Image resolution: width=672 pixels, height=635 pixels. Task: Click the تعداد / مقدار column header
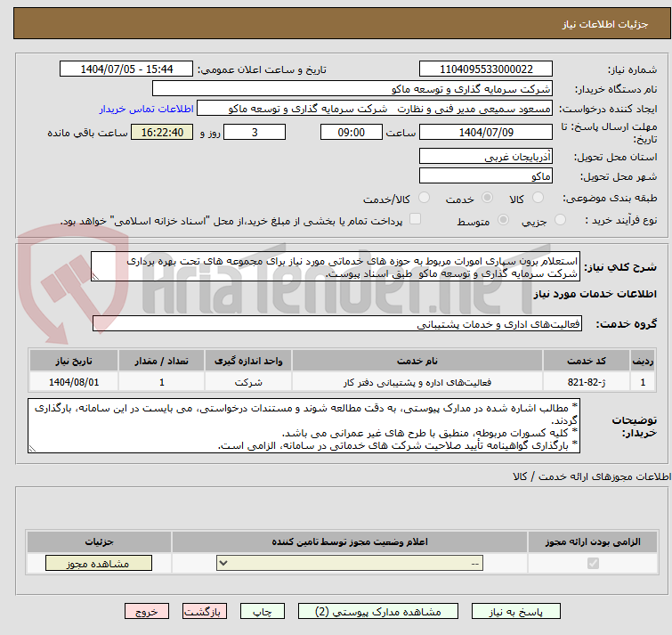point(162,361)
